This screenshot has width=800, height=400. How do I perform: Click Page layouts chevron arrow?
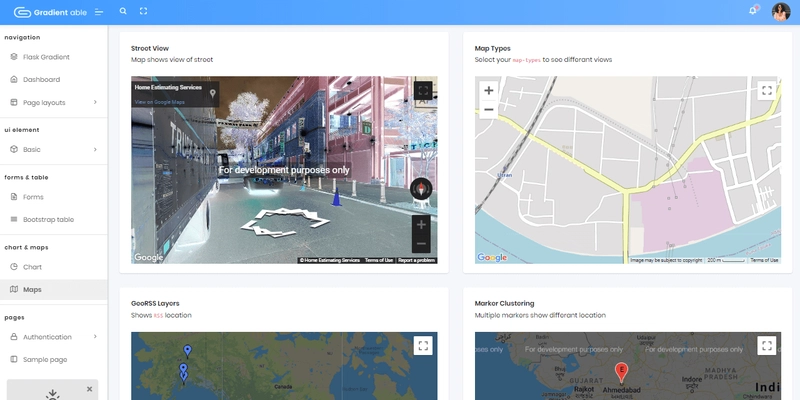point(95,102)
